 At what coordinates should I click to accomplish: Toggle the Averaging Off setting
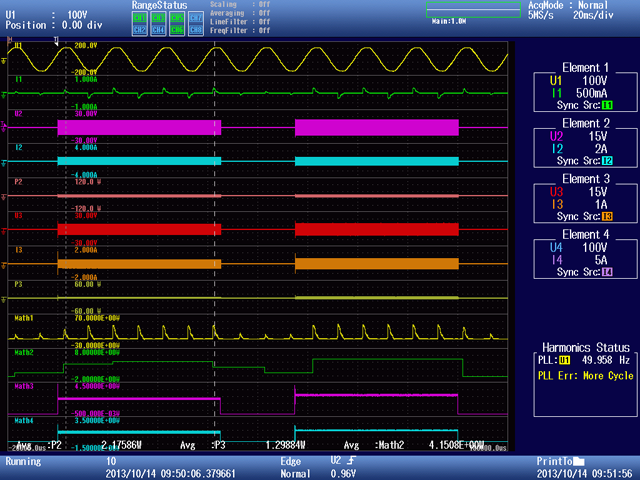click(x=240, y=13)
